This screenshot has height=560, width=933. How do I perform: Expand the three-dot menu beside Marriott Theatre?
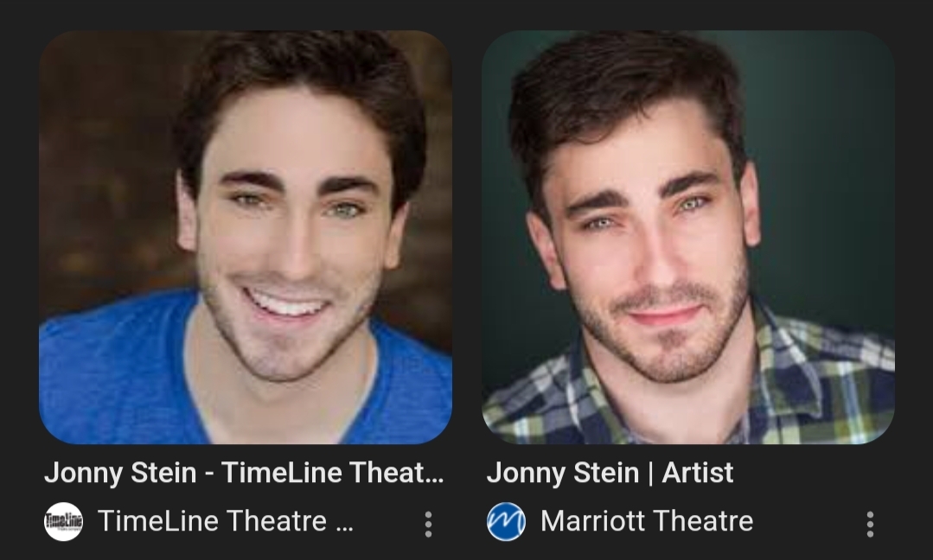(x=870, y=524)
